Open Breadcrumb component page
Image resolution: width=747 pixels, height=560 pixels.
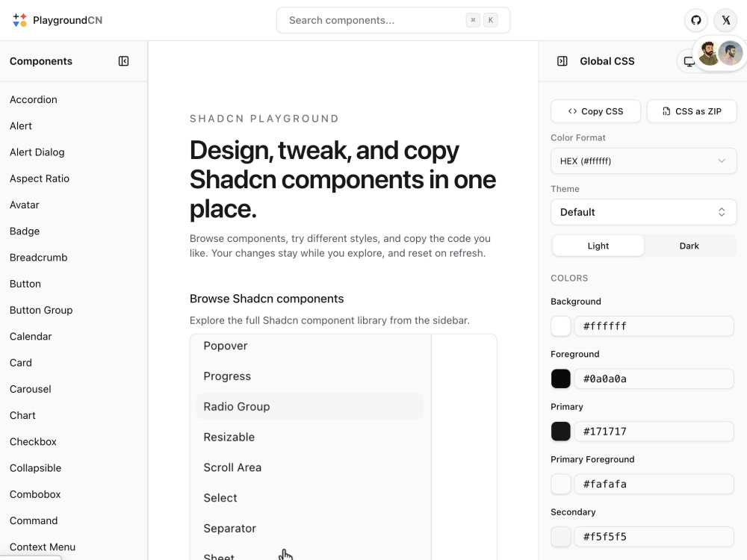(x=39, y=257)
